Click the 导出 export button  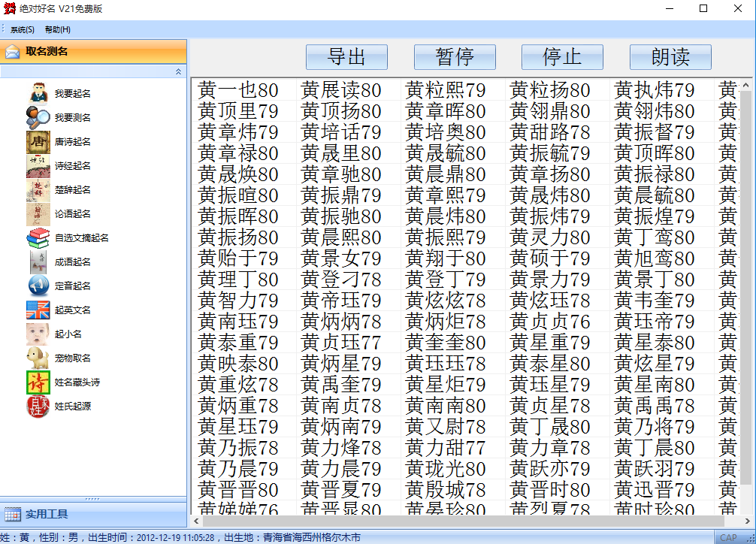pyautogui.click(x=346, y=57)
